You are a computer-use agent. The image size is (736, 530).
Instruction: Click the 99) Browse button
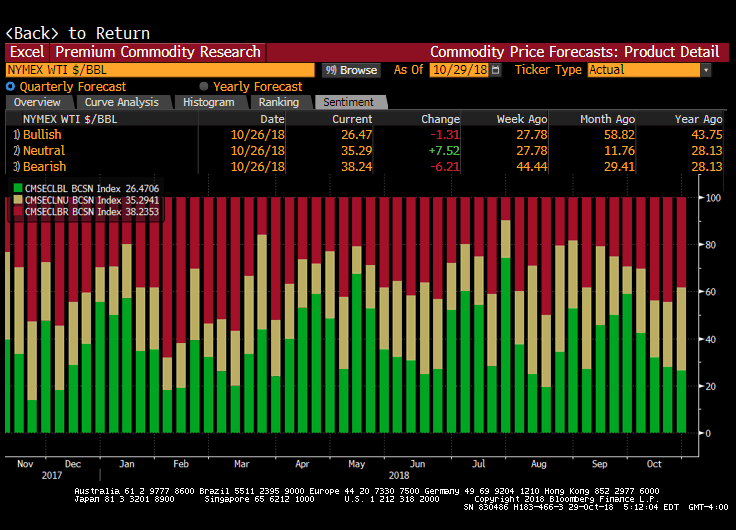click(x=352, y=70)
